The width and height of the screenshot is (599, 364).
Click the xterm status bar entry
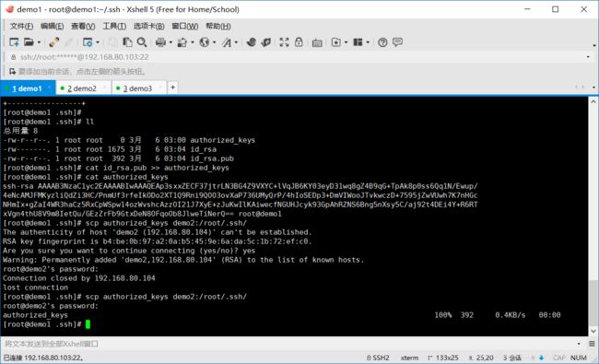click(x=409, y=358)
